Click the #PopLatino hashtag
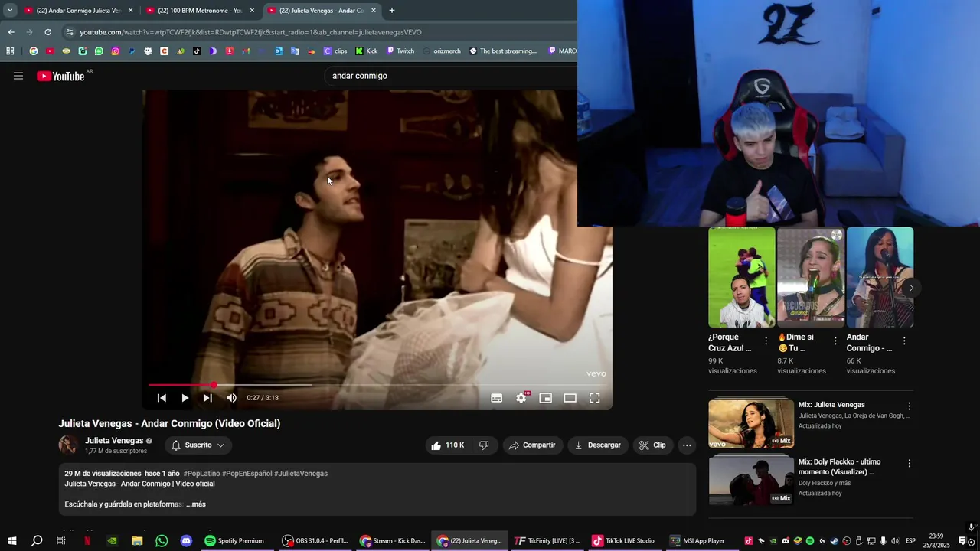Viewport: 980px width, 551px height. point(201,474)
